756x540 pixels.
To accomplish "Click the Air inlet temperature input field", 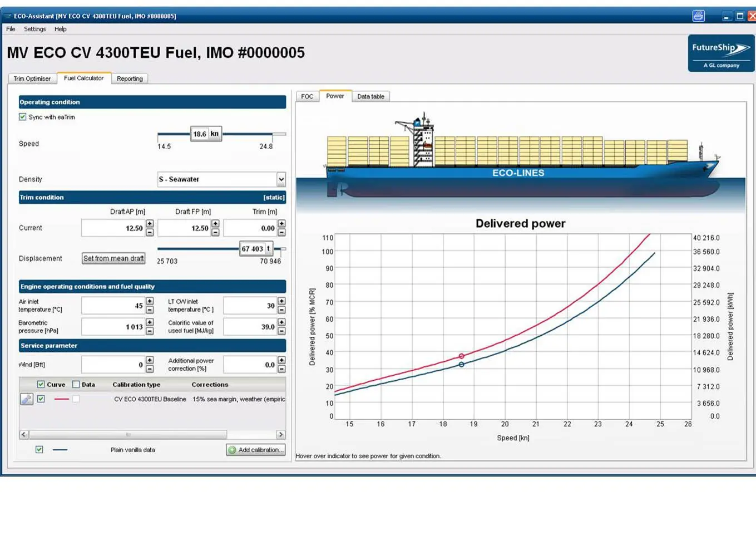I will [x=113, y=306].
